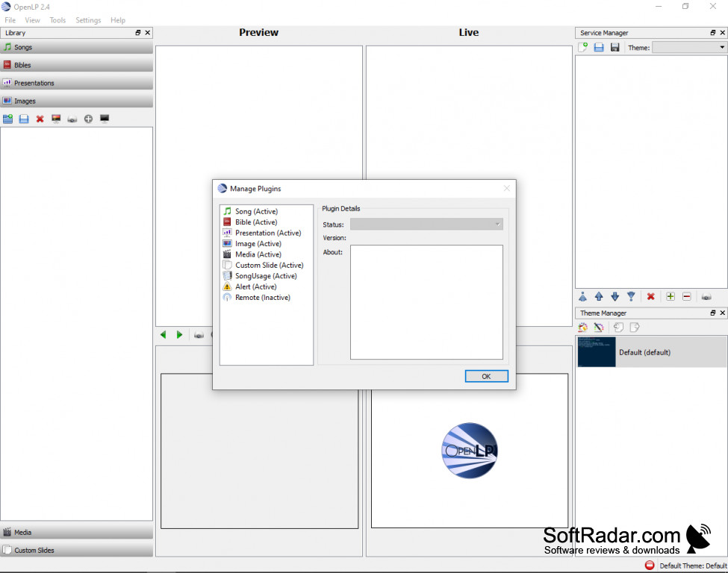
Task: Expand the Bibles section in Library
Action: (77, 65)
